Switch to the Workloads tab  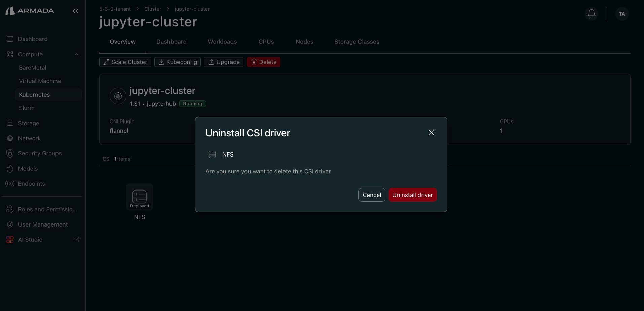[222, 41]
